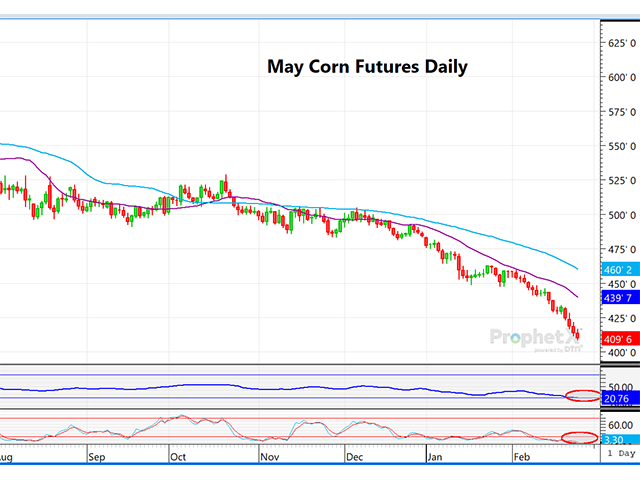Click the 60.00 stochastic axis label
640x480 pixels.
click(x=620, y=425)
